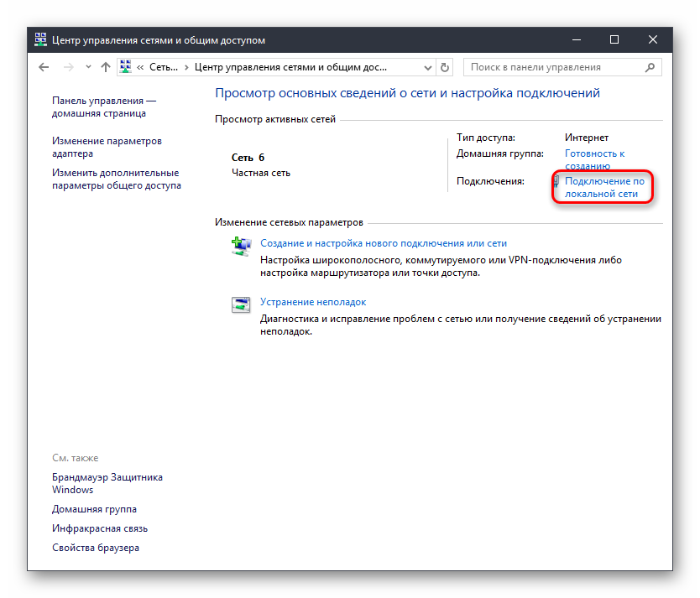This screenshot has width=700, height=598.
Task: Refresh the control panel address bar
Action: [x=446, y=67]
